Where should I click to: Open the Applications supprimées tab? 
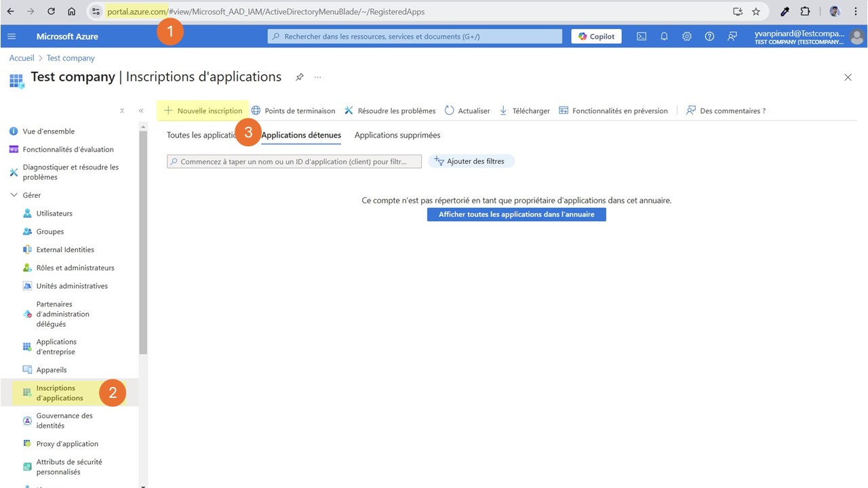point(397,135)
